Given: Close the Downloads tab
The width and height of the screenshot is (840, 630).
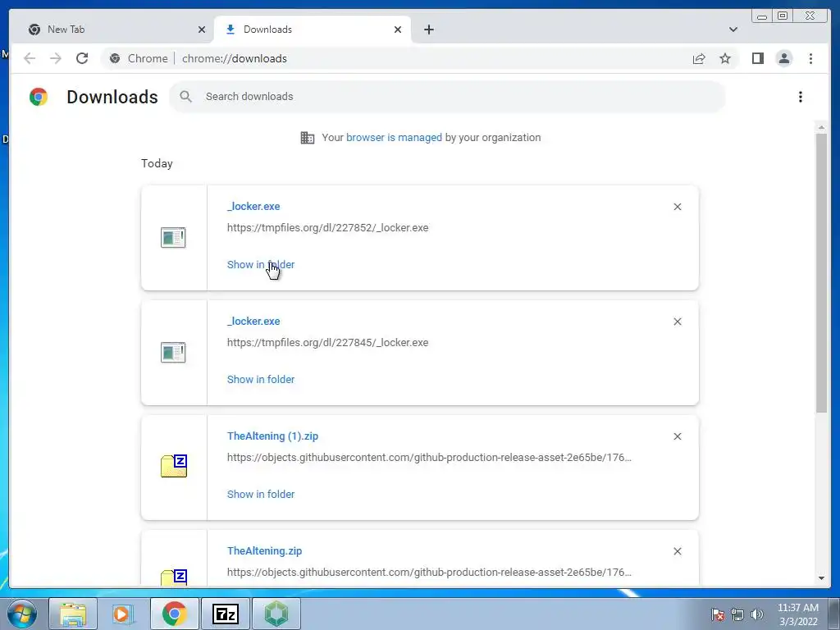Looking at the screenshot, I should coord(398,30).
